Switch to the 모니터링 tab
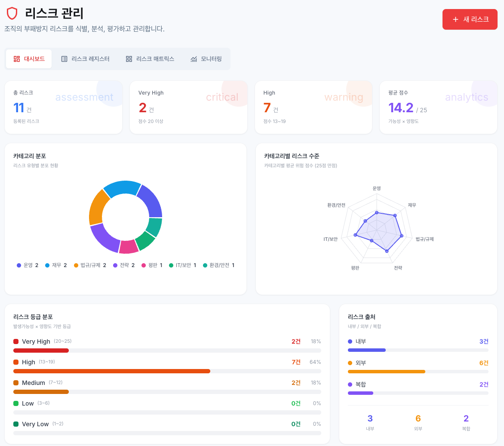The width and height of the screenshot is (504, 446). click(x=206, y=59)
